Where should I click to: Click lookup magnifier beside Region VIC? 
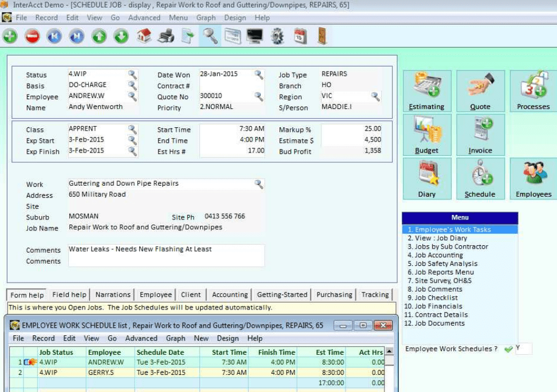click(x=375, y=96)
